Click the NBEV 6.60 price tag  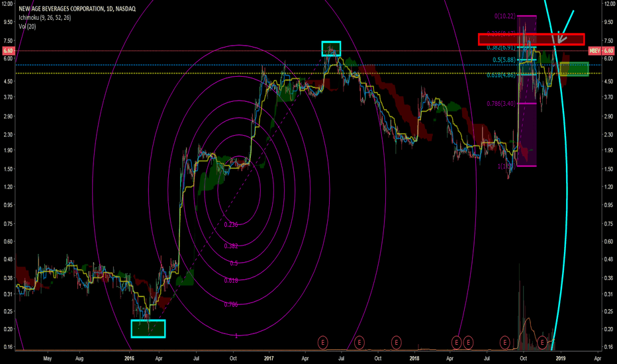coord(601,51)
